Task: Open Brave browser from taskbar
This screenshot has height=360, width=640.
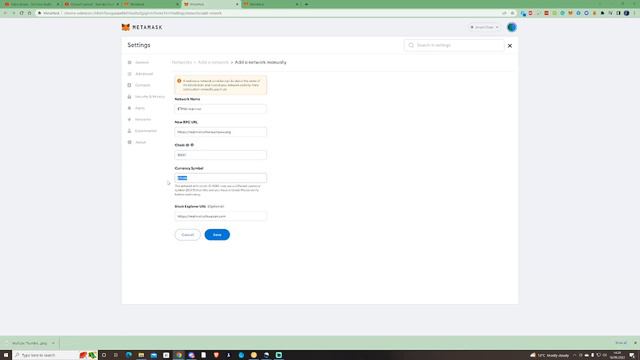Action: (x=216, y=355)
